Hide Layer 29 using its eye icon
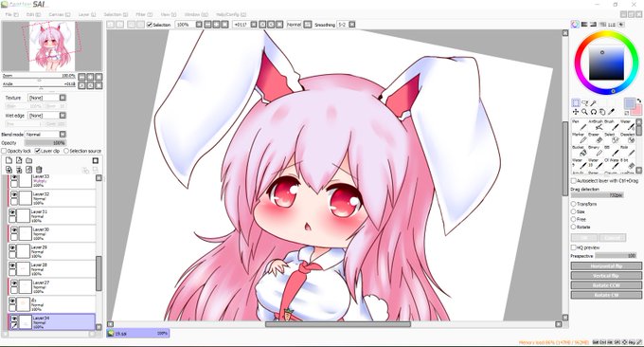The image size is (644, 347). pyautogui.click(x=12, y=247)
